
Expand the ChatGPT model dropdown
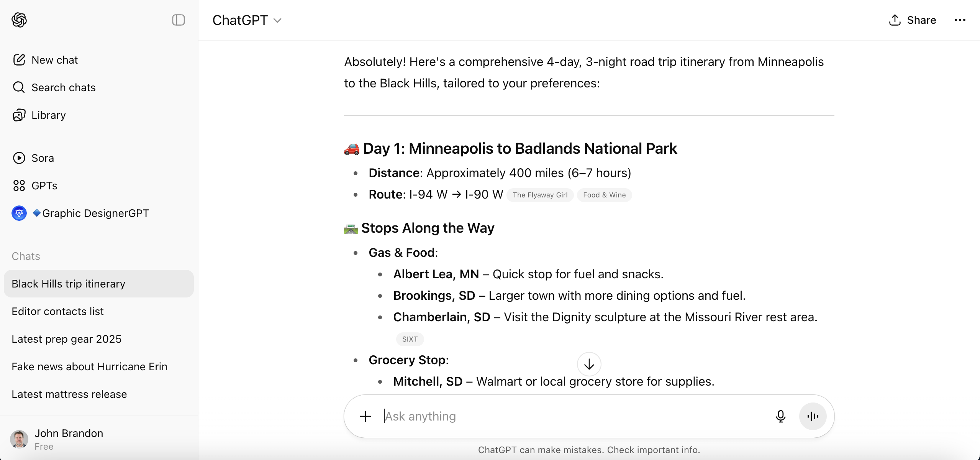point(247,20)
